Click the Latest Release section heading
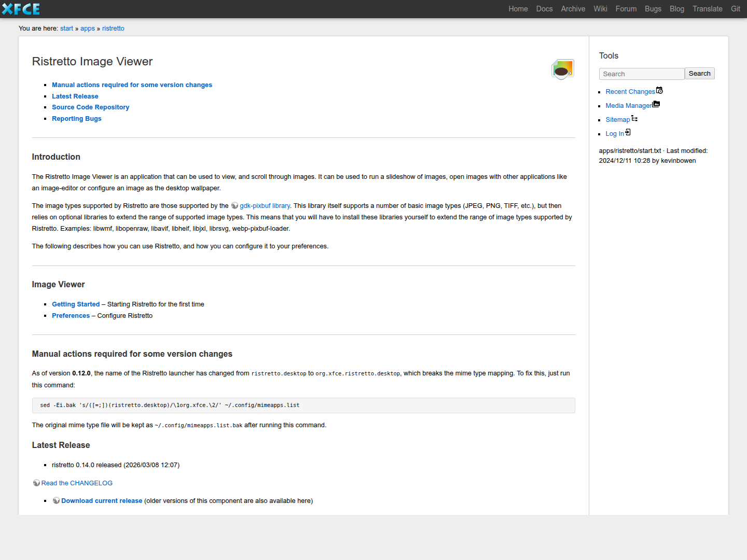Screen dimensions: 747x560 [x=61, y=445]
